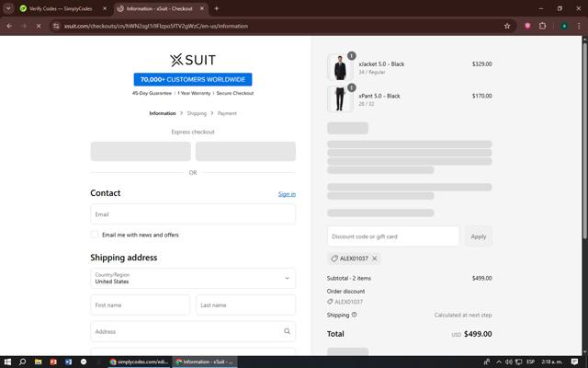
Task: Open the Windows notification center
Action: 574,362
